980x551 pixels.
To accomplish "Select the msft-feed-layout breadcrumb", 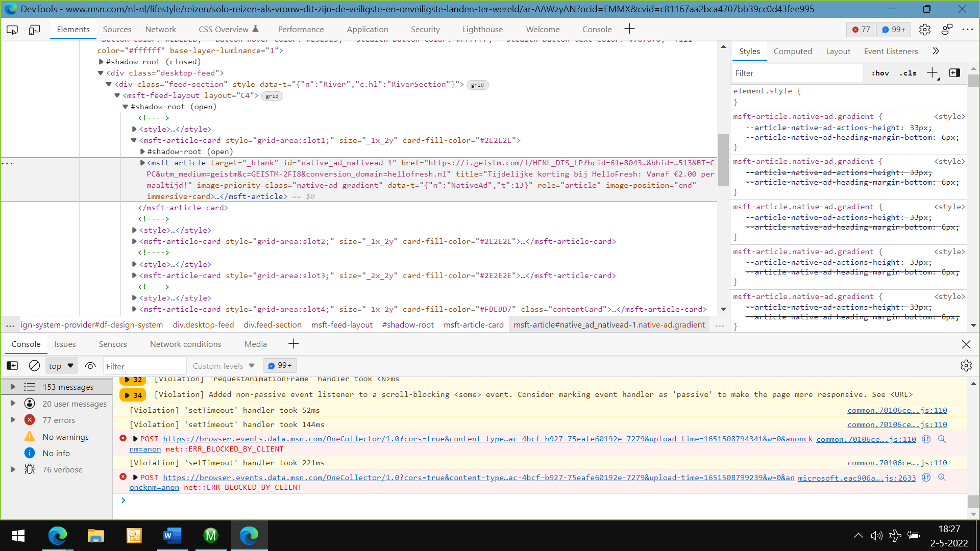I will [x=342, y=325].
